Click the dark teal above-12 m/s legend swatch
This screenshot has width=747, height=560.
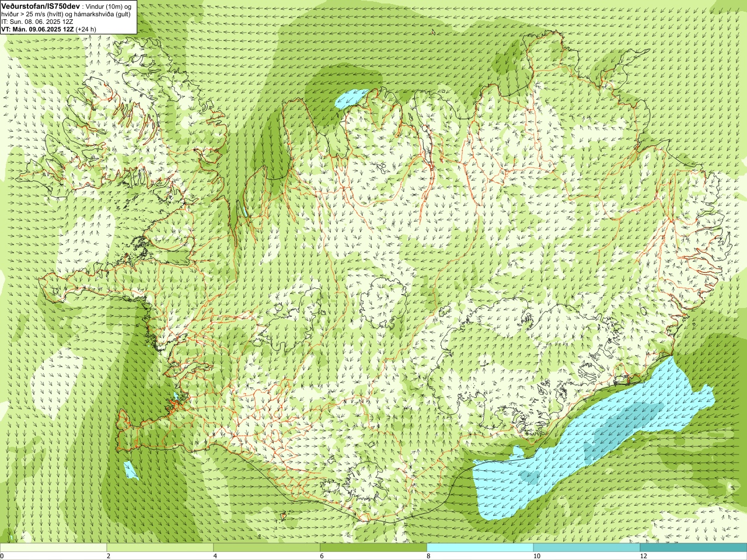tap(693, 548)
